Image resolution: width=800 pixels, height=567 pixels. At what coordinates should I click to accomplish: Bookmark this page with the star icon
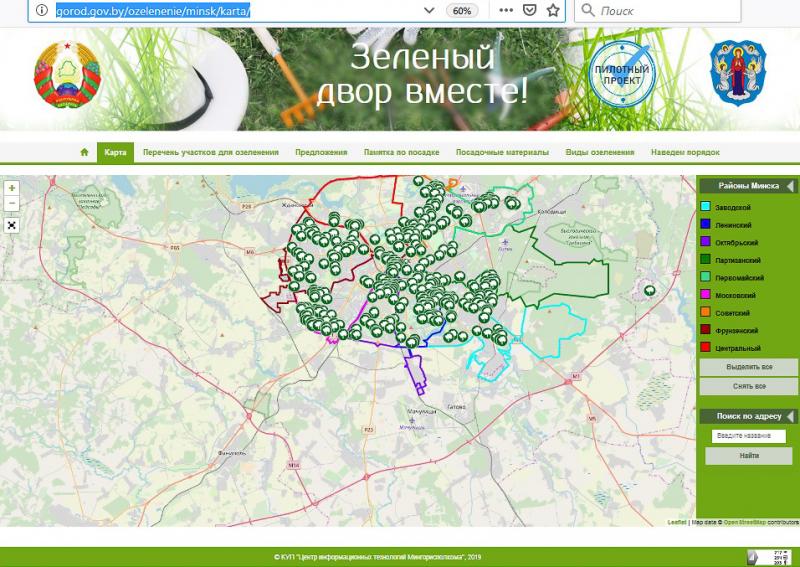(x=552, y=10)
